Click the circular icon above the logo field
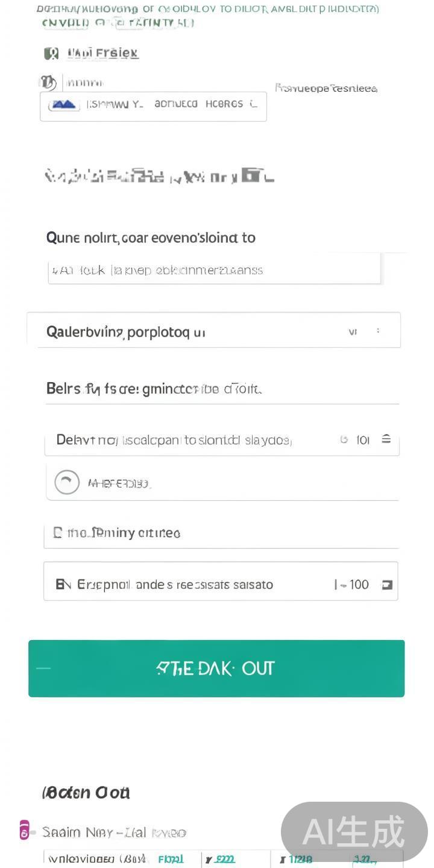The width and height of the screenshot is (434, 868). point(48,83)
